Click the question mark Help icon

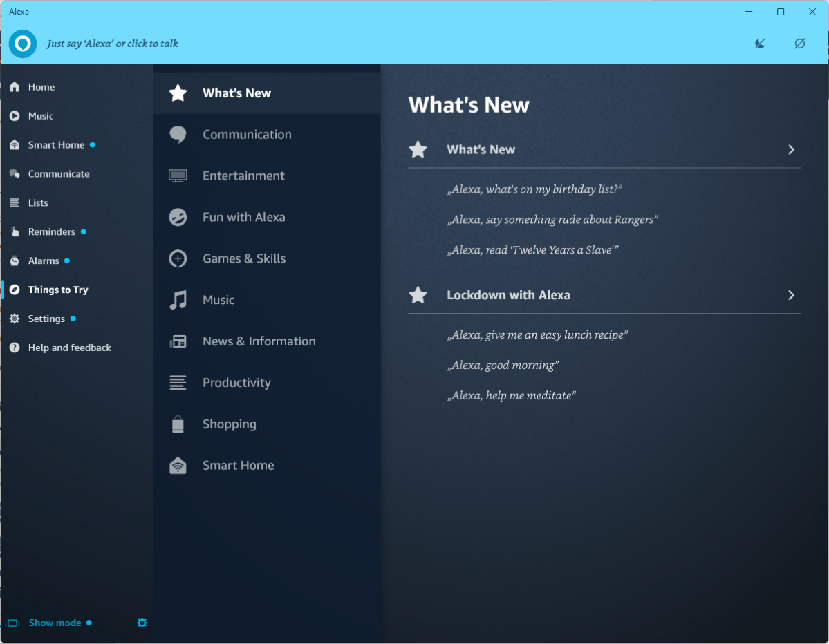click(15, 348)
